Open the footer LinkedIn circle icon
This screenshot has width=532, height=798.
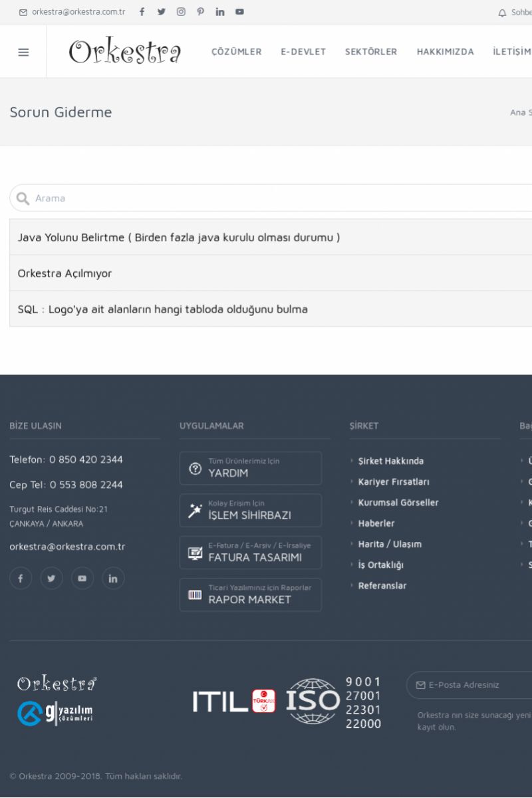113,579
